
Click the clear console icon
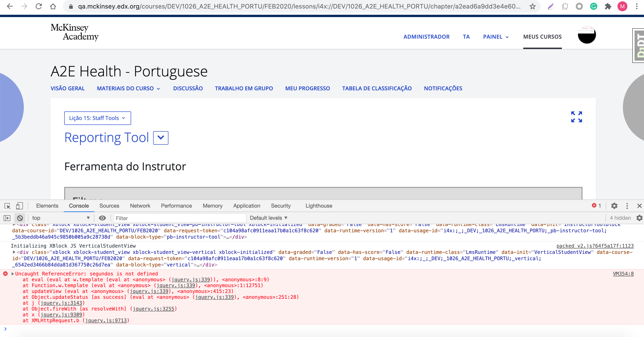click(20, 218)
